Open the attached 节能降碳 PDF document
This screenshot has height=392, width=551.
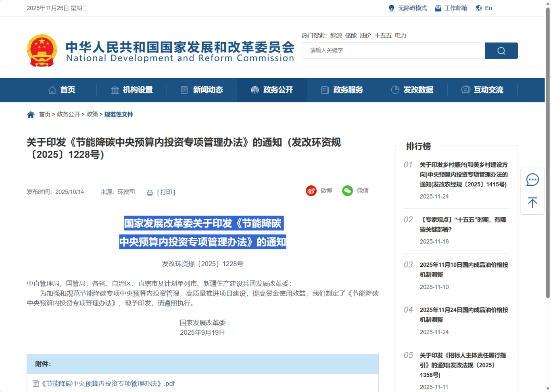point(106,383)
